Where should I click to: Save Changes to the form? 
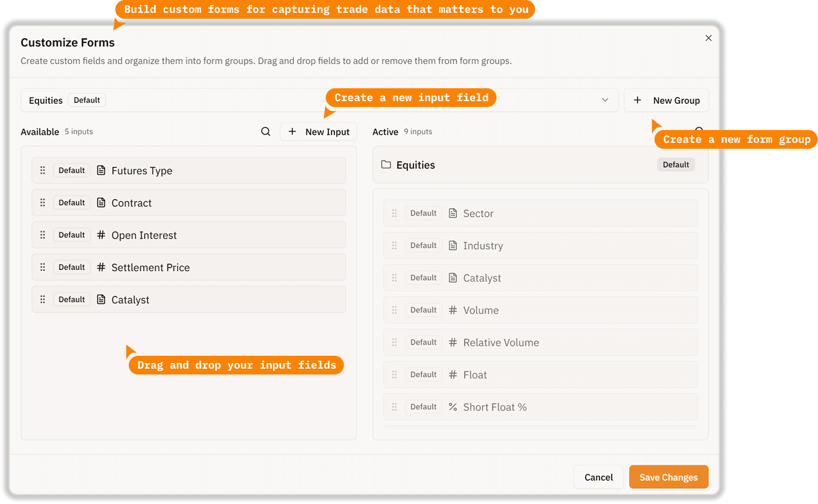point(669,477)
